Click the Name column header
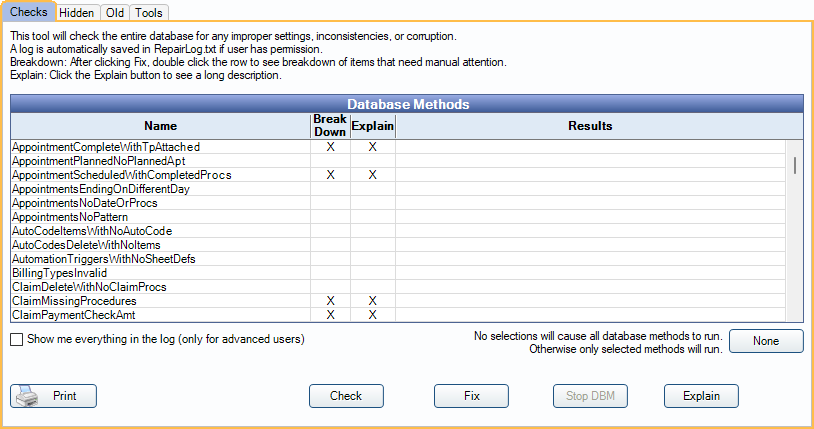Viewport: 814px width, 429px height. [x=160, y=126]
